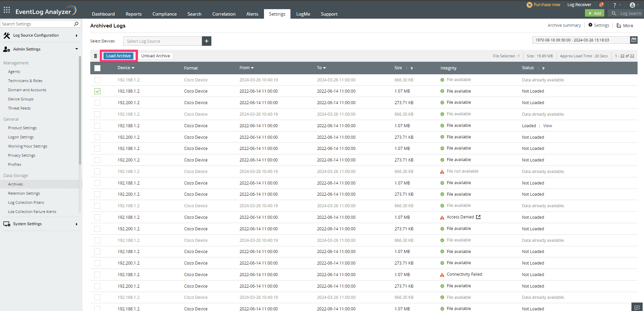Open the Reports tab
This screenshot has width=644, height=311.
(134, 14)
